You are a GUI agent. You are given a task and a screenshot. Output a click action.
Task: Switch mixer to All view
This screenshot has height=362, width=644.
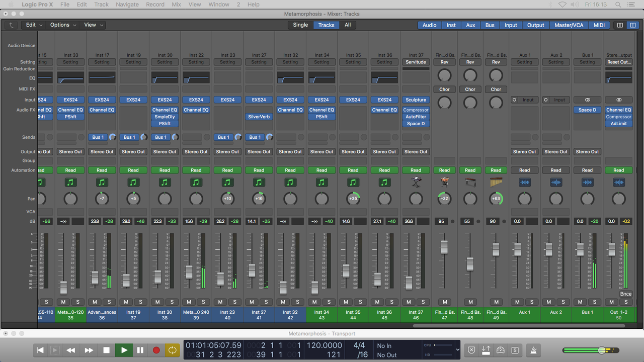point(348,25)
